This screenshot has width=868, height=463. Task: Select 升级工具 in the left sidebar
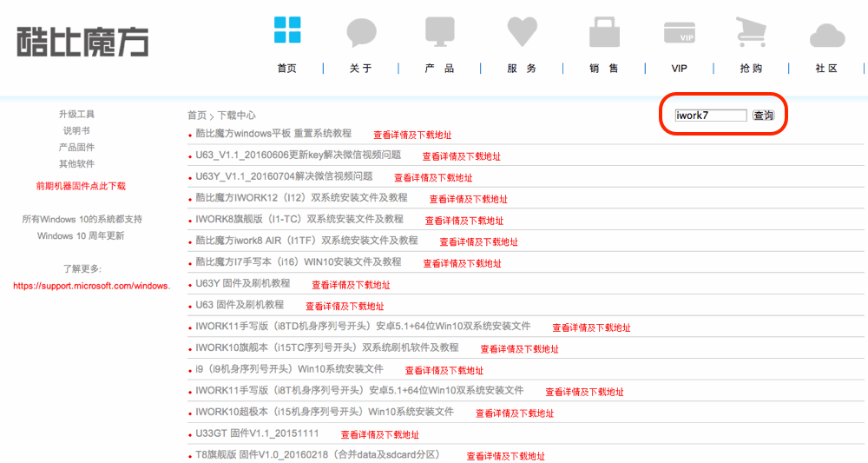76,115
